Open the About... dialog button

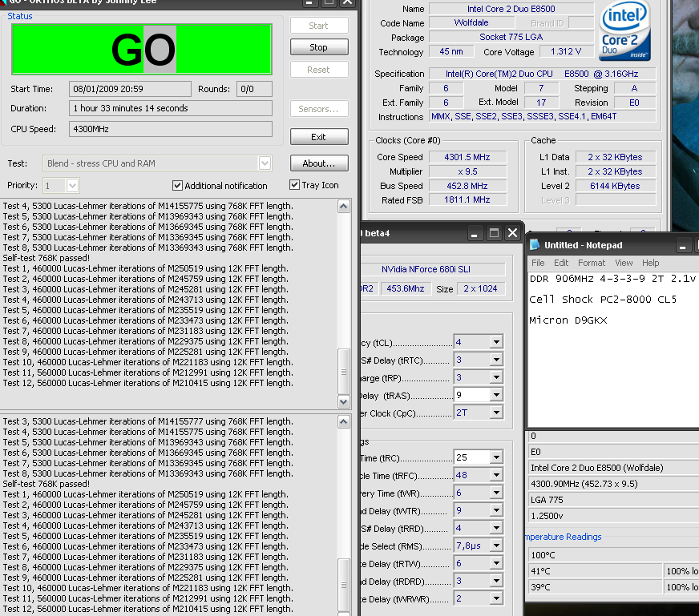coord(319,163)
